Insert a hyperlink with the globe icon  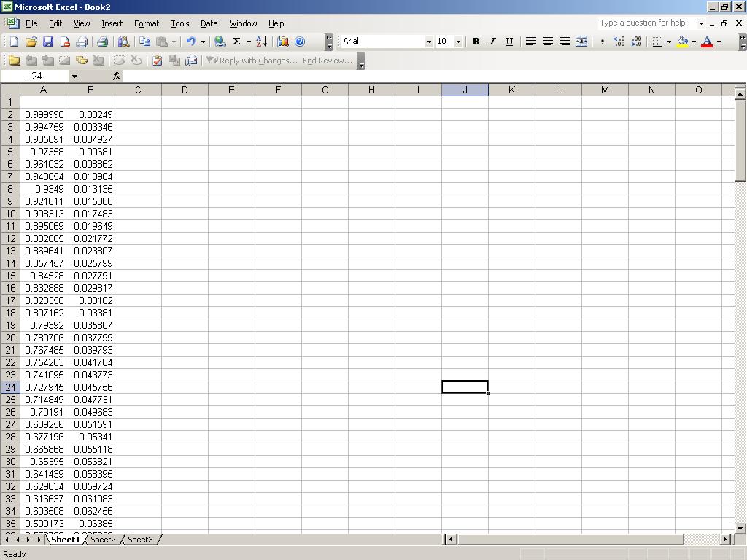(220, 42)
